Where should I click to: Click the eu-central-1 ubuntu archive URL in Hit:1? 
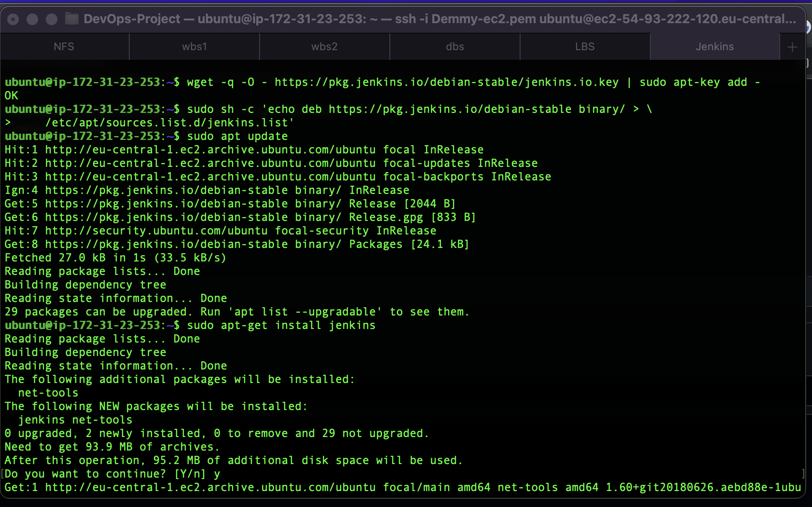[x=210, y=150]
